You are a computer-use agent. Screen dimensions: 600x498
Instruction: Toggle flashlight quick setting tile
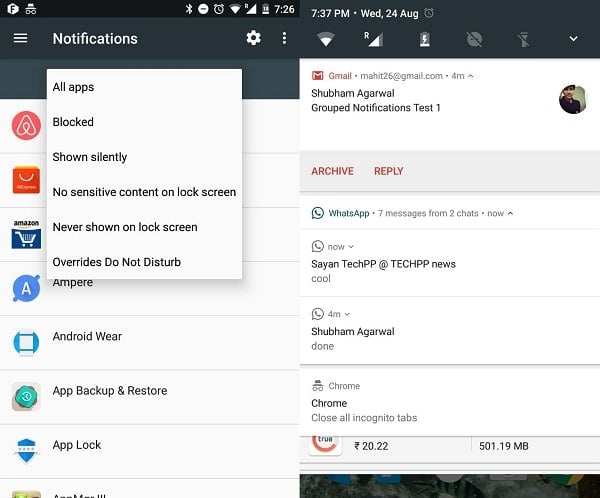523,39
